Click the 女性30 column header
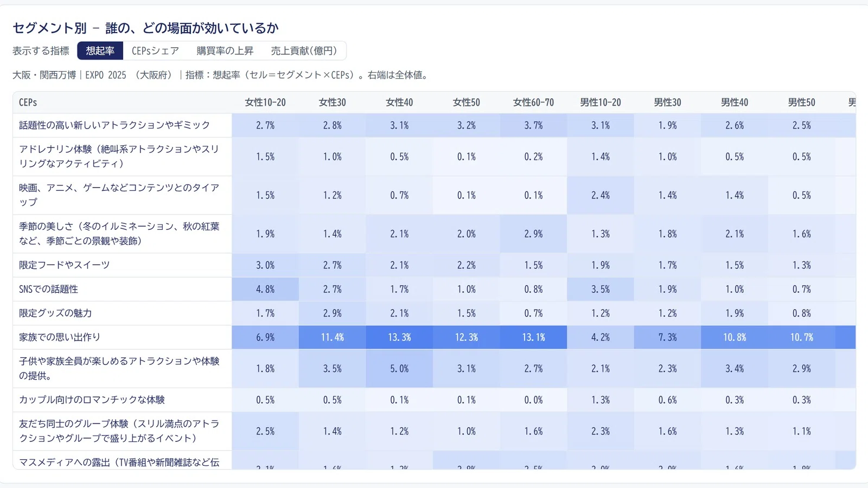The image size is (868, 488). 333,102
